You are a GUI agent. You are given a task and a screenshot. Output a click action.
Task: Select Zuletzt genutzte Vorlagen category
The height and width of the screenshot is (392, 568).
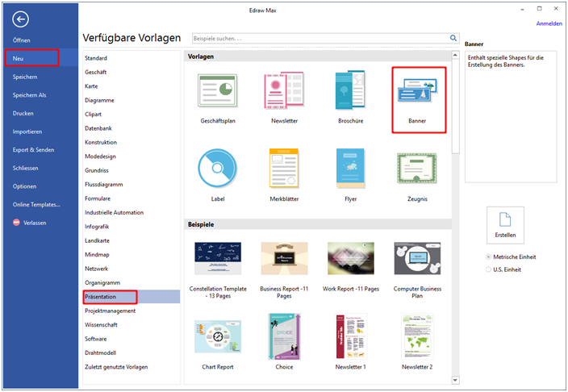pos(116,367)
